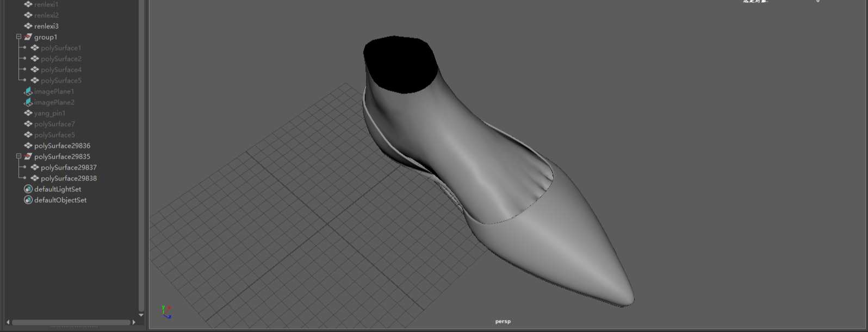Click the imagePlane2 icon

28,102
